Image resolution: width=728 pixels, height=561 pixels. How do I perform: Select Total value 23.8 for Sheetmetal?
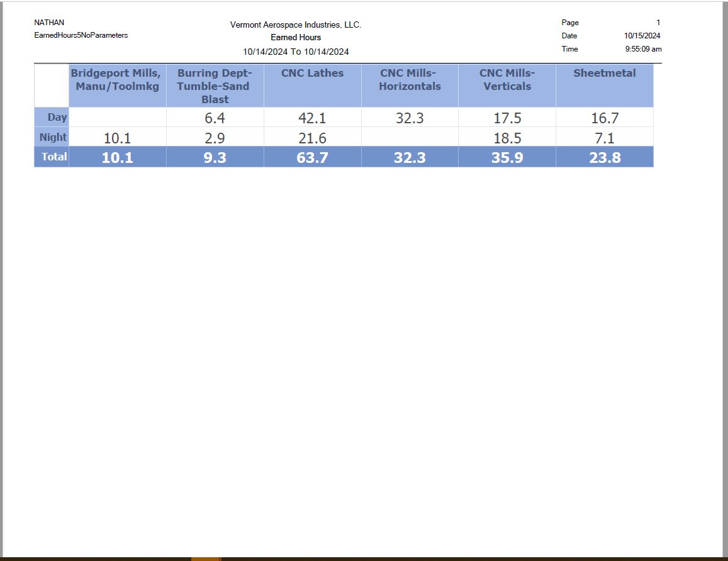tap(605, 157)
